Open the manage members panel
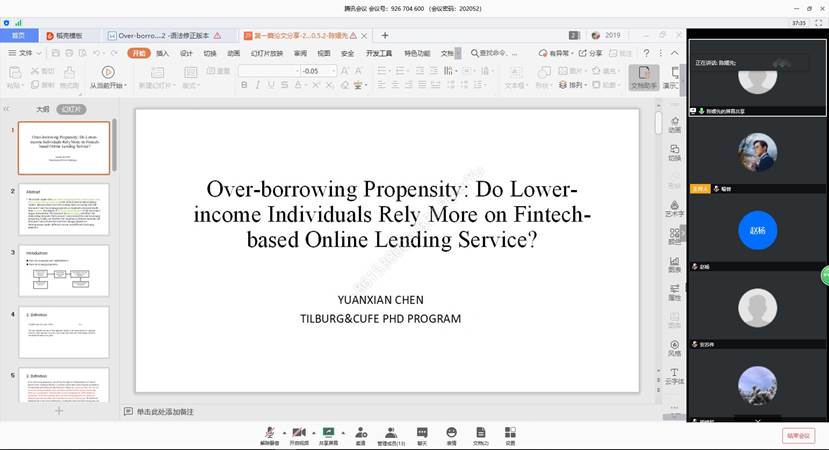This screenshot has height=450, width=829. [390, 431]
